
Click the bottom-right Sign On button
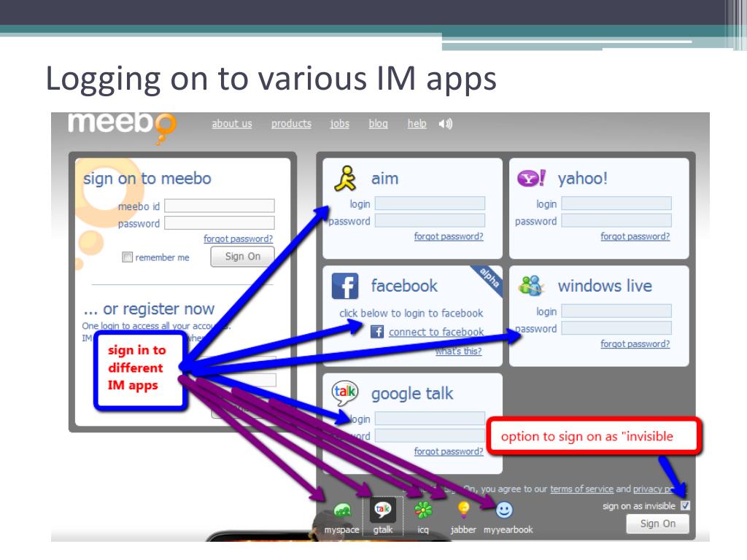(657, 524)
